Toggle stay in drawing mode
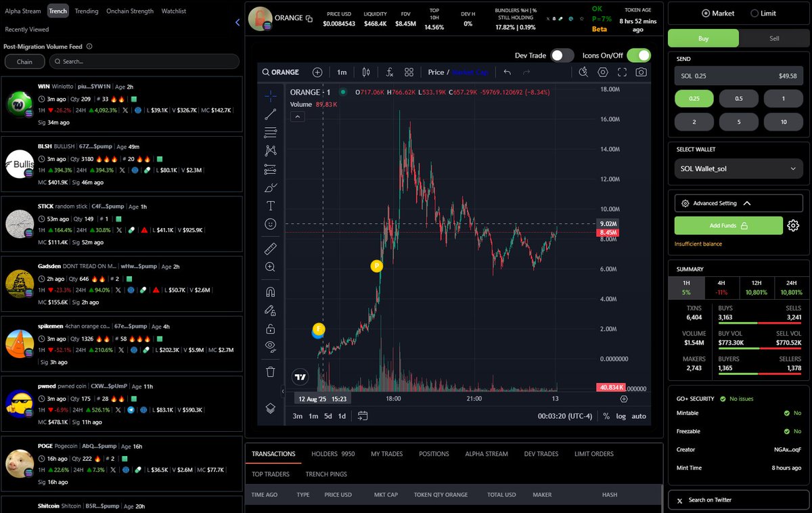812x513 pixels. 271,311
